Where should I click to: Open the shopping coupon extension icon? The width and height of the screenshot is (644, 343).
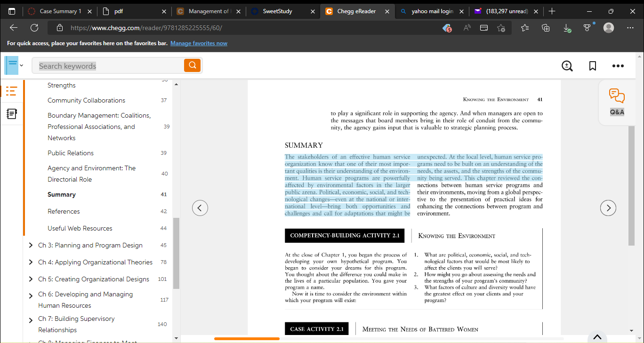point(447,28)
